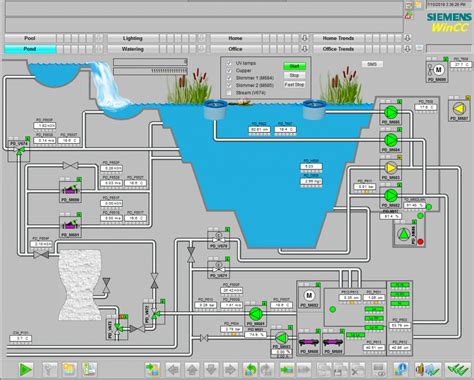This screenshot has height=380, width=474.
Task: Click the top green status bar in right panel
Action: pos(400,285)
